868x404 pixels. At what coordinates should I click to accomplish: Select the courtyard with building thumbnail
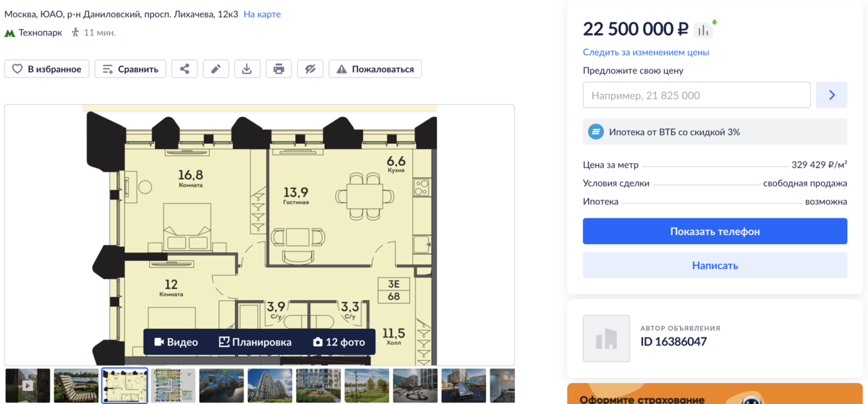coord(318,386)
